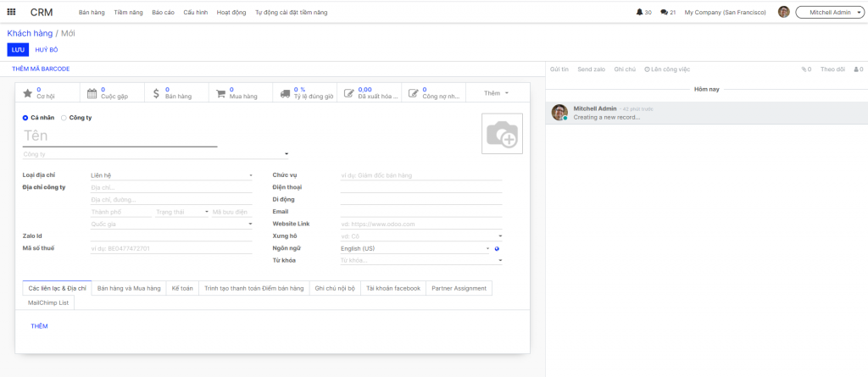868x377 pixels.
Task: Switch to Tài khoản facebook tab
Action: coord(393,288)
